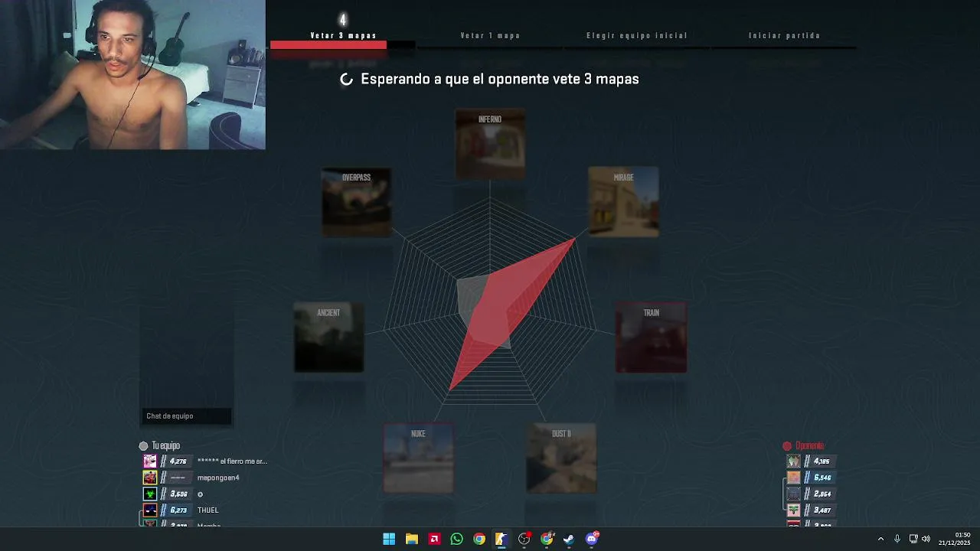Open the second Chrome profile taskbar icon

pos(547,539)
